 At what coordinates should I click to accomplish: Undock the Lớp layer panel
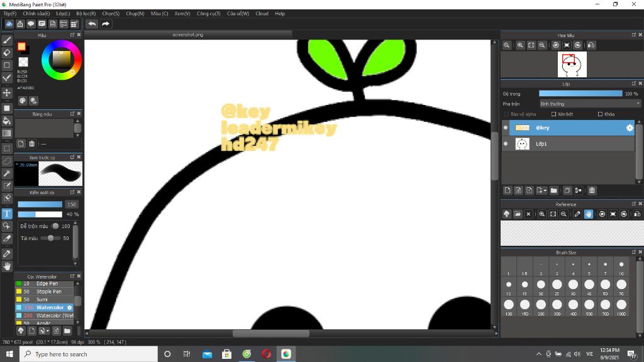634,84
